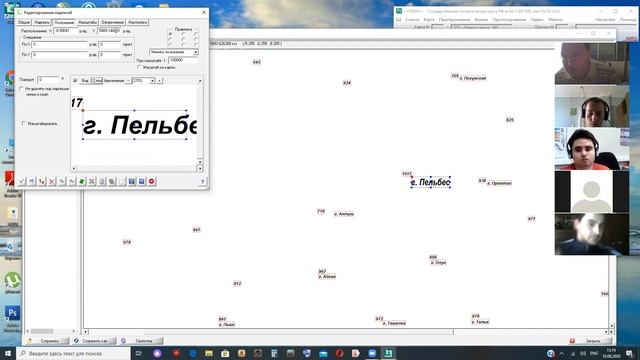The width and height of the screenshot is (640, 360).
Task: Switch to the Масштабы tab
Action: tap(87, 22)
